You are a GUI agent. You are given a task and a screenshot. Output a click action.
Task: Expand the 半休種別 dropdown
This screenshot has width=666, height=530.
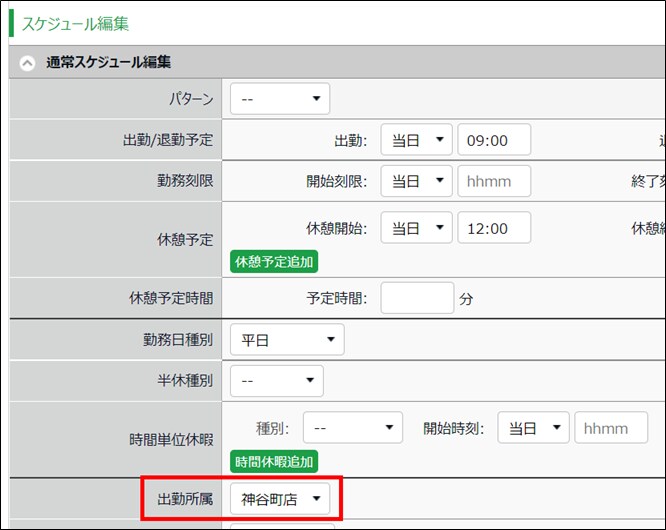click(x=277, y=380)
